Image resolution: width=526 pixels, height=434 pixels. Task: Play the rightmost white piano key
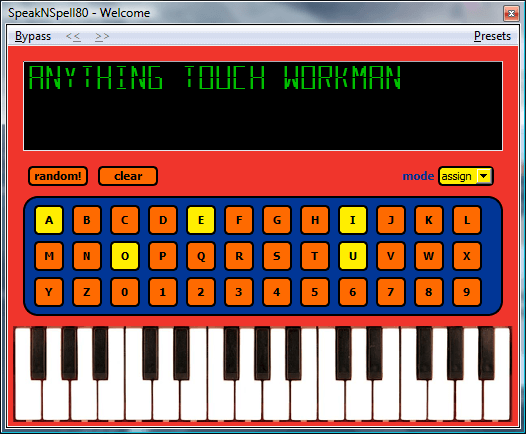[497, 399]
